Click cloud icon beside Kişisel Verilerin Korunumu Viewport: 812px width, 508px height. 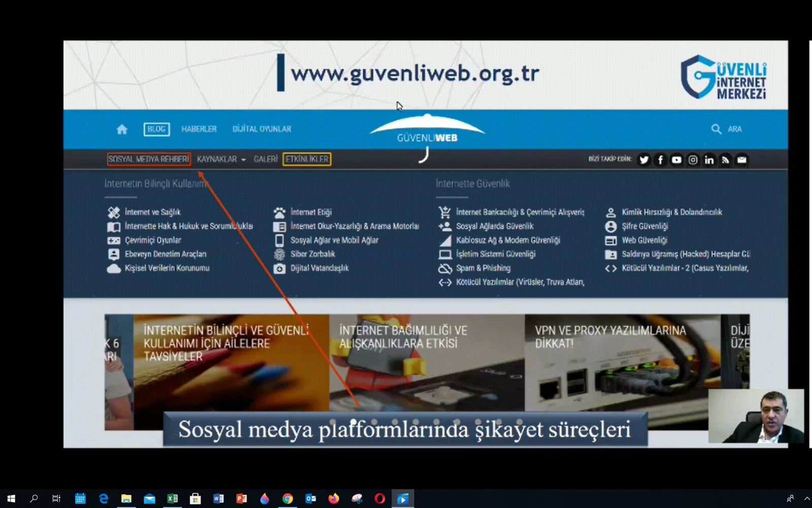coord(114,268)
